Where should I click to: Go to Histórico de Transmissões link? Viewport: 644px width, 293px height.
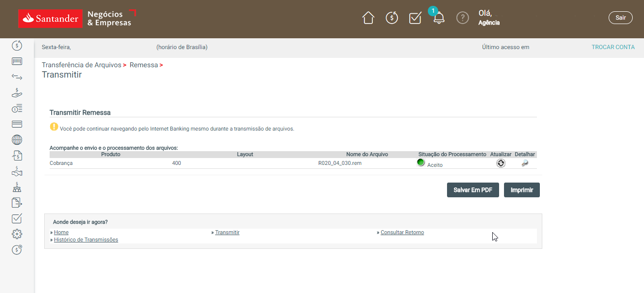(x=86, y=240)
